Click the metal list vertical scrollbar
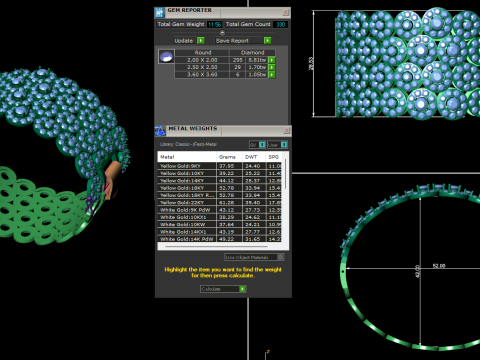 285,174
